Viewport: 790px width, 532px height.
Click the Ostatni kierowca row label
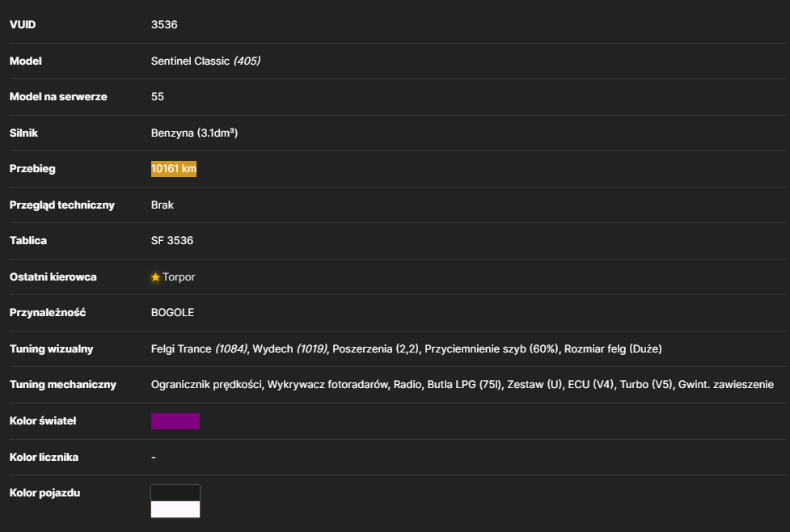pyautogui.click(x=53, y=277)
